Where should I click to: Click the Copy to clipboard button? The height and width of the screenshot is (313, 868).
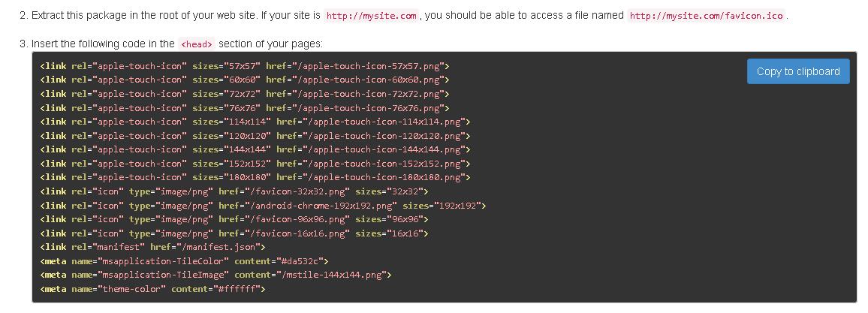click(797, 71)
